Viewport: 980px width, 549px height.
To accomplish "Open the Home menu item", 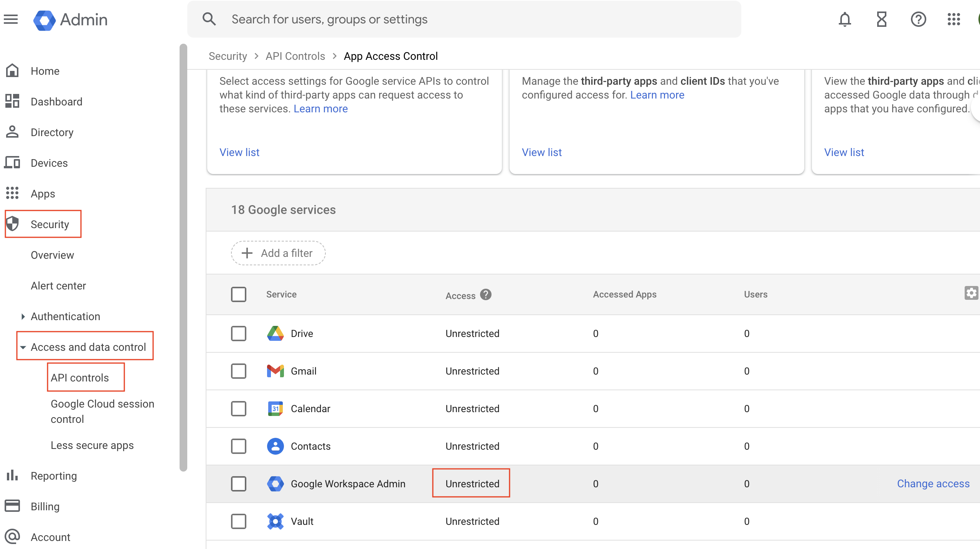I will coord(45,71).
